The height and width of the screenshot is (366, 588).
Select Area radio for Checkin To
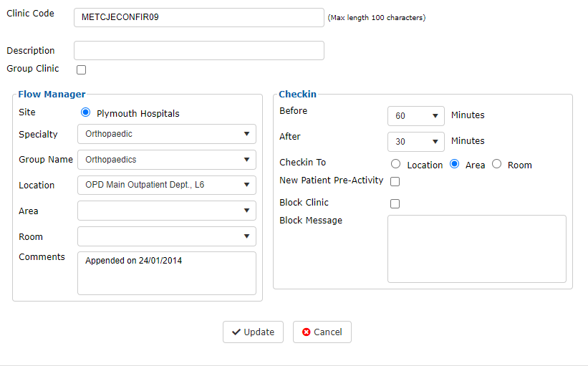[455, 164]
